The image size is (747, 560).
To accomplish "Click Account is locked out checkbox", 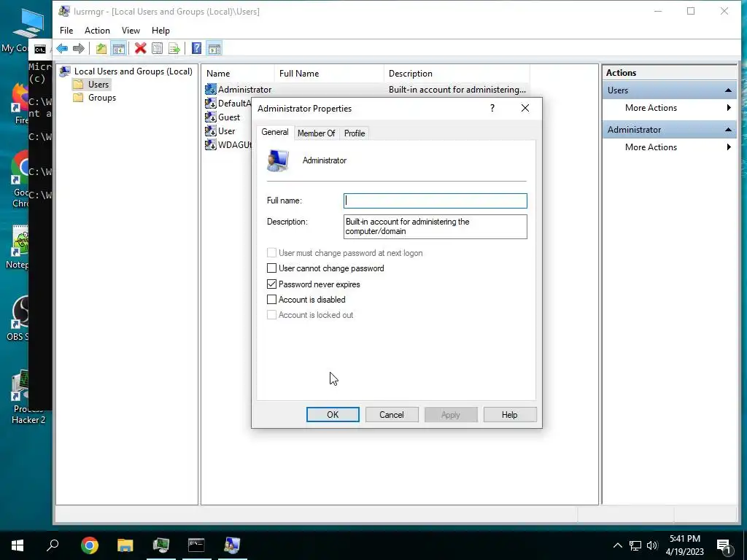I will [271, 315].
